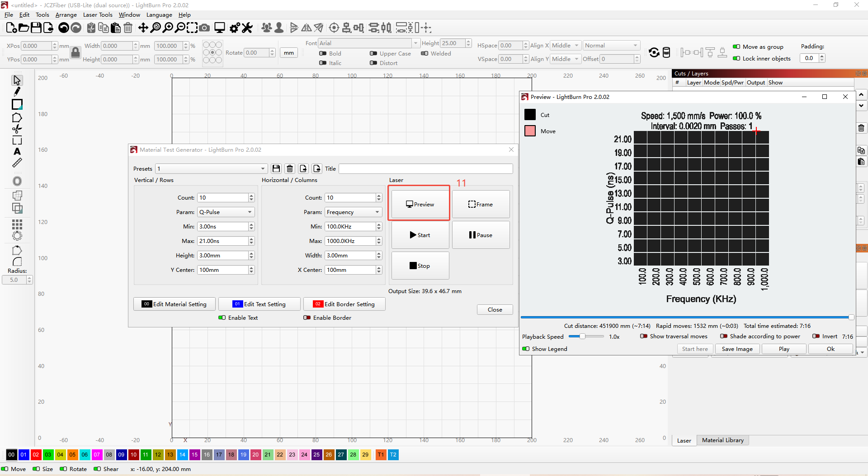Viewport: 868px width, 476px height.
Task: Select the Draw Lines pencil tool
Action: [x=17, y=92]
